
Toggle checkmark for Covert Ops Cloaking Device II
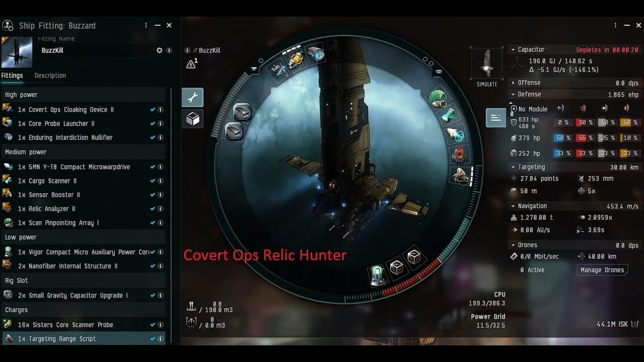pyautogui.click(x=152, y=110)
